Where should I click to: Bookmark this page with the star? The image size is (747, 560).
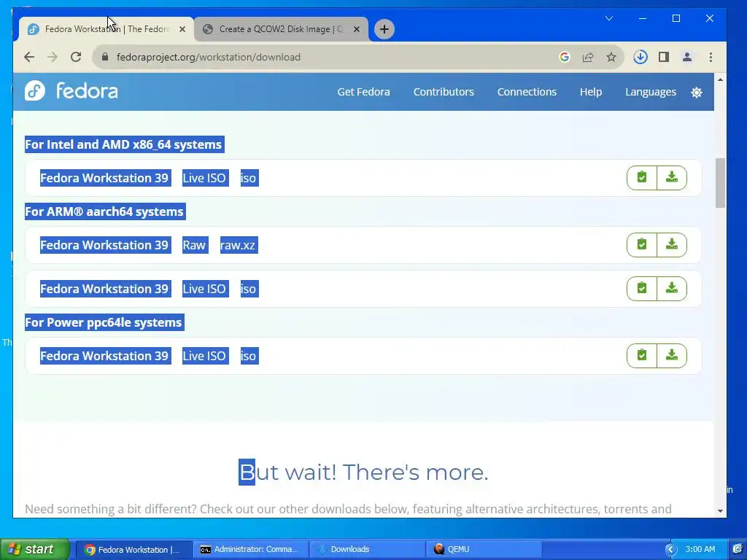pos(611,57)
